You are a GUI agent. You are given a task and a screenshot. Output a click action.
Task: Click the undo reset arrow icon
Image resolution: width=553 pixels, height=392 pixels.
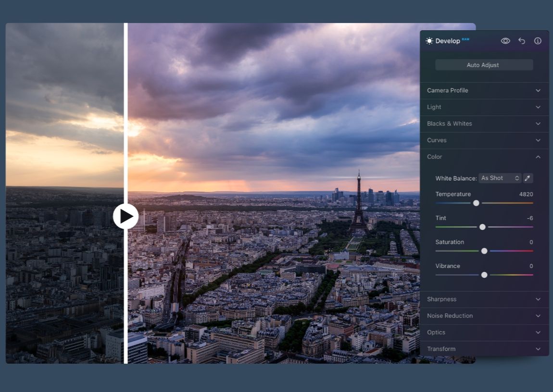click(522, 41)
